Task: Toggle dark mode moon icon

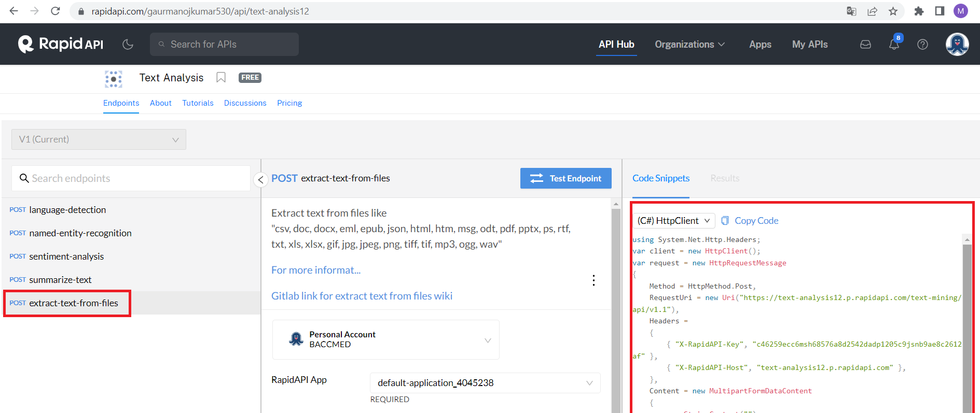Action: pos(128,45)
